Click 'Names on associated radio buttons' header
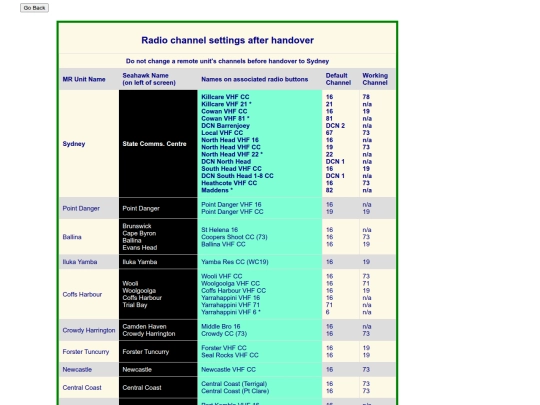 [255, 79]
